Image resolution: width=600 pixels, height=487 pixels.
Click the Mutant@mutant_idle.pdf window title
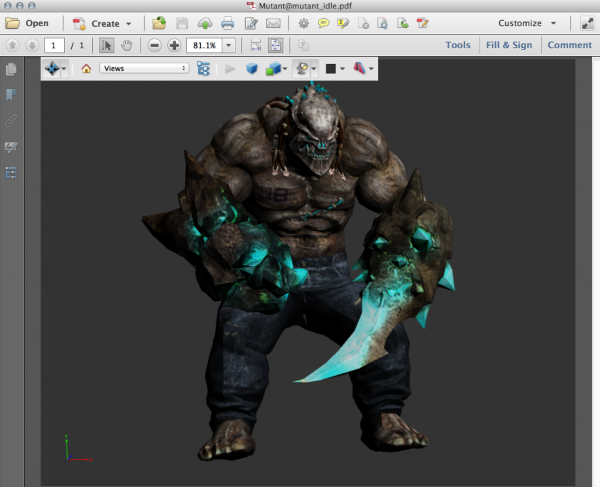point(305,6)
